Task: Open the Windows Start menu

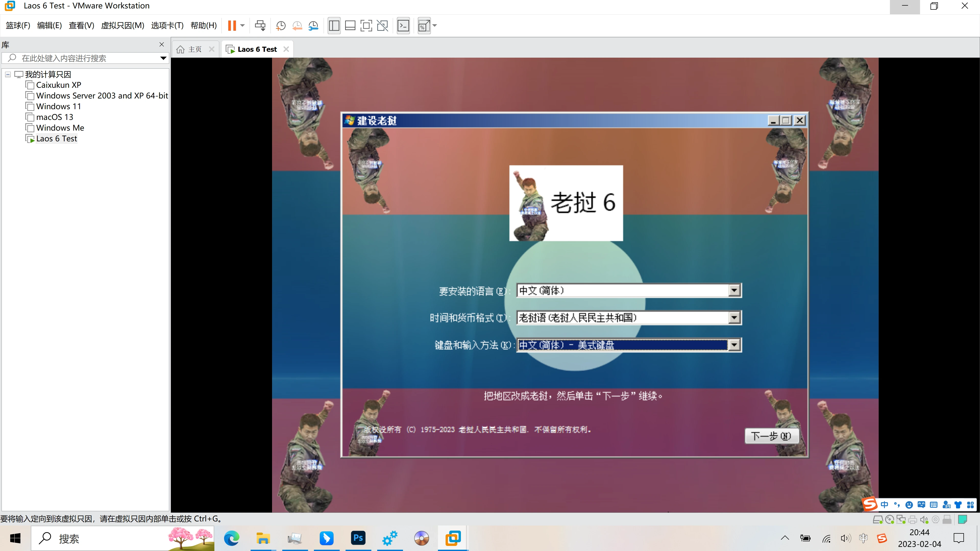Action: pyautogui.click(x=15, y=539)
